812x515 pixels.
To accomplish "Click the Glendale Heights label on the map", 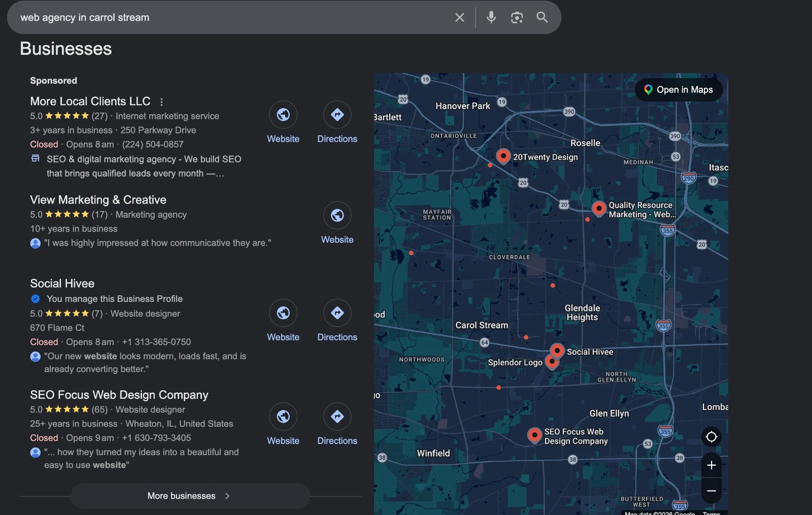I will coord(582,313).
